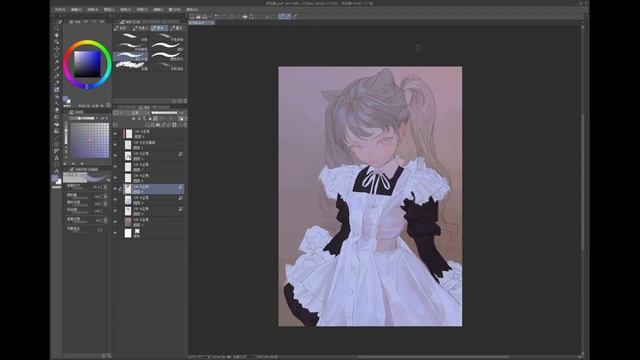Hide the Paper layer at bottom
This screenshot has height=360, width=640.
tap(116, 233)
